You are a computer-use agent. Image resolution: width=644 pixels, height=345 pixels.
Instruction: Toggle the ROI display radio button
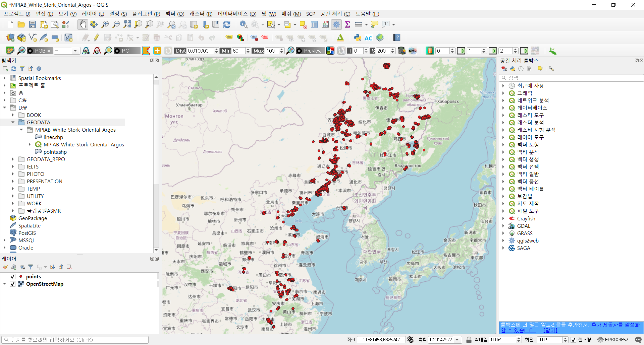click(x=117, y=51)
